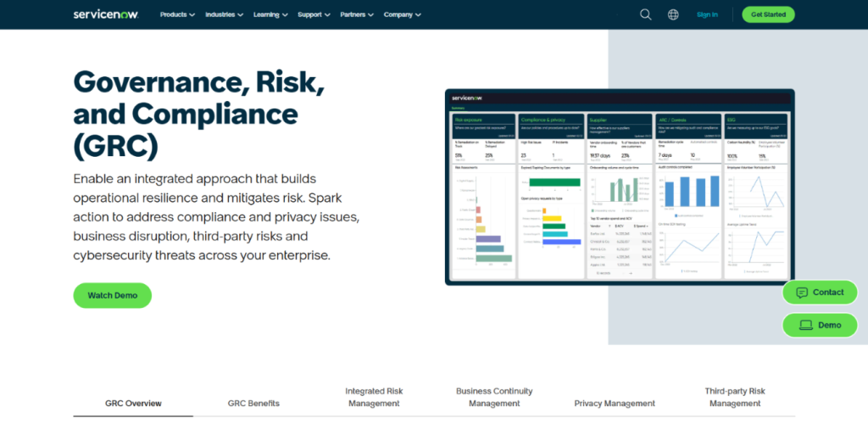
Task: Expand the Company menu
Action: coord(403,15)
